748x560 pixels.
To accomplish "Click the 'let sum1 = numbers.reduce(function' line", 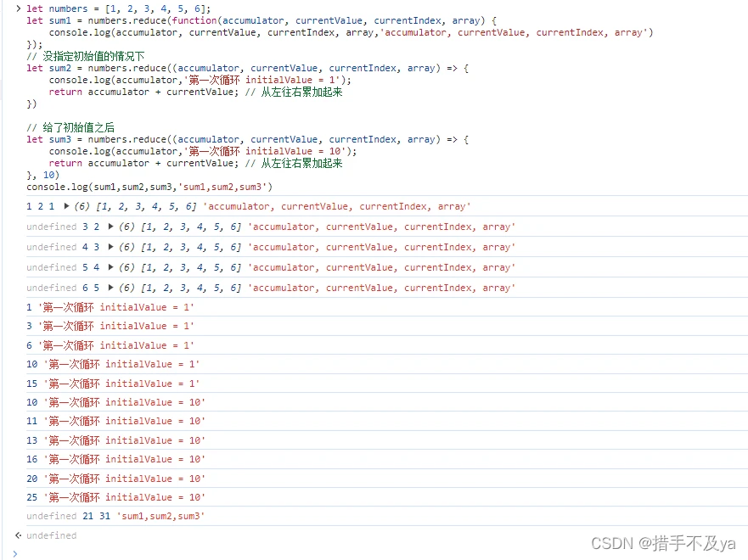I will pos(262,20).
